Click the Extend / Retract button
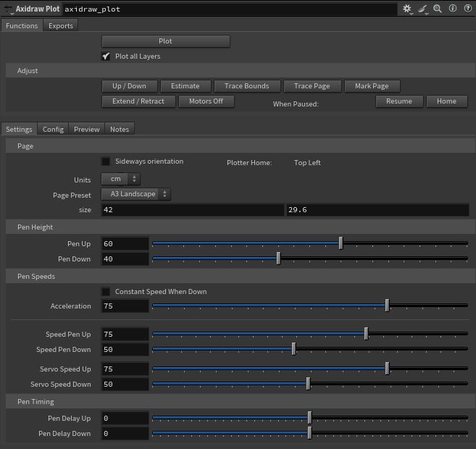Image resolution: width=476 pixels, height=449 pixels. point(138,101)
